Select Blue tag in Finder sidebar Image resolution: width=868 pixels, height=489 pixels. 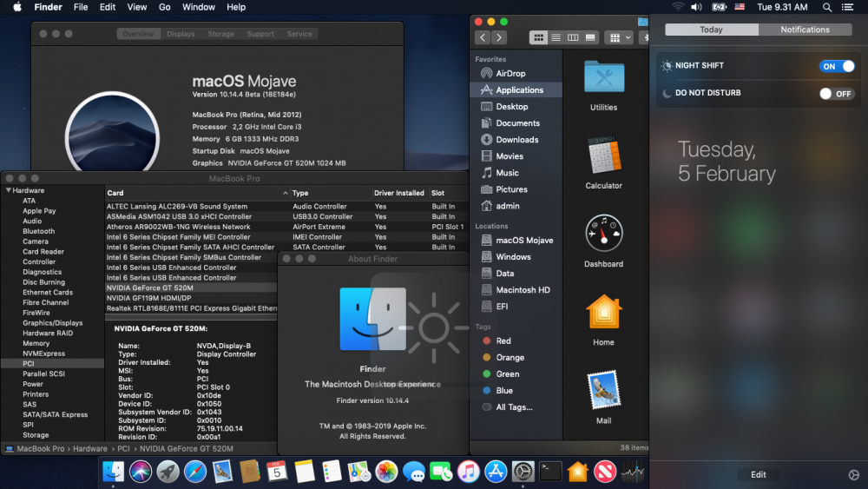point(516,391)
